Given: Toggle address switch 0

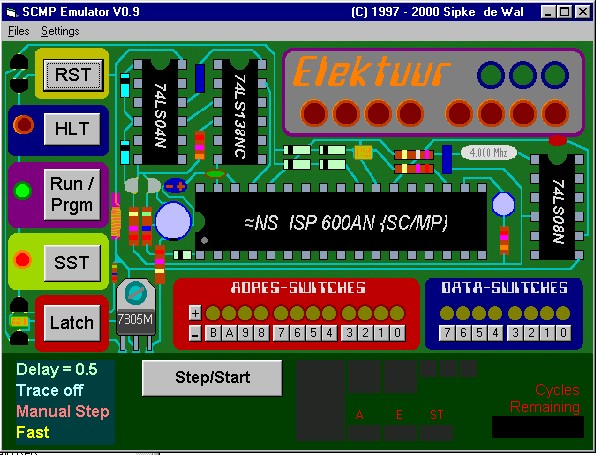Looking at the screenshot, I should click(x=397, y=333).
